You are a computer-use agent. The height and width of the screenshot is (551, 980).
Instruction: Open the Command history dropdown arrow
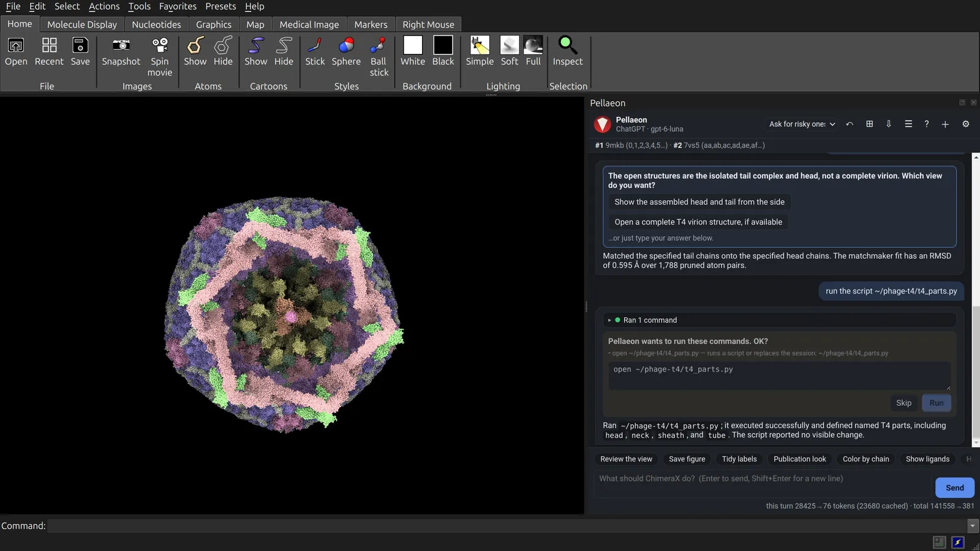click(973, 526)
